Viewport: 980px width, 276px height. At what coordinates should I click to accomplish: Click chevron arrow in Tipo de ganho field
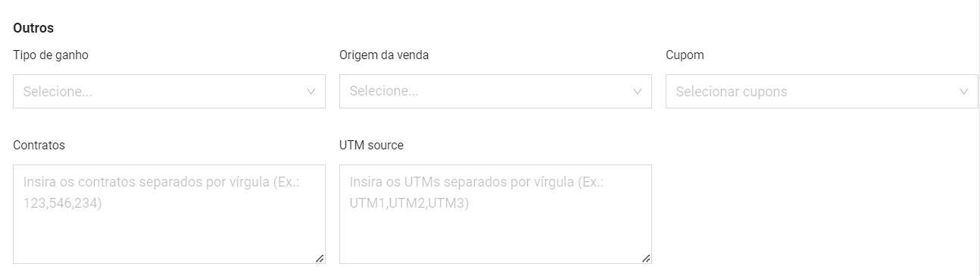(311, 92)
